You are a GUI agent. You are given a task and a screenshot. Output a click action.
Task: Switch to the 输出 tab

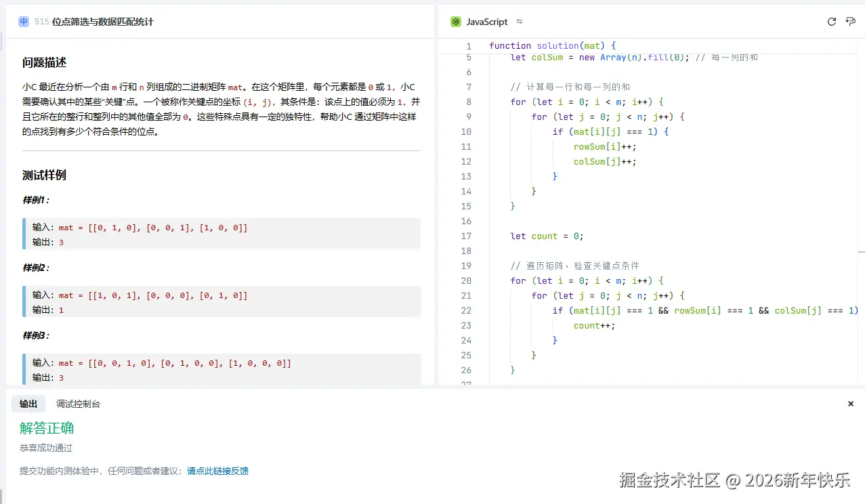(28, 404)
